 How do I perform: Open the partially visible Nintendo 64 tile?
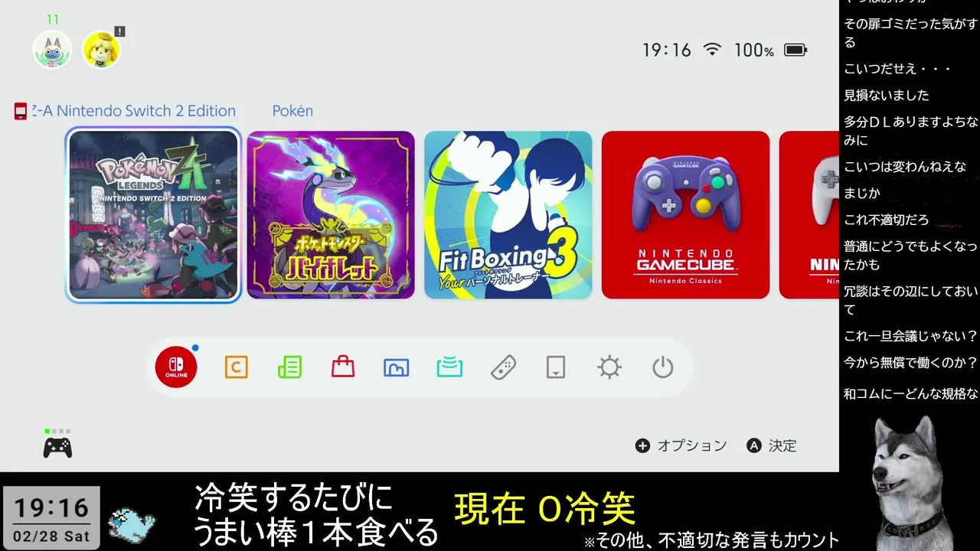click(809, 215)
